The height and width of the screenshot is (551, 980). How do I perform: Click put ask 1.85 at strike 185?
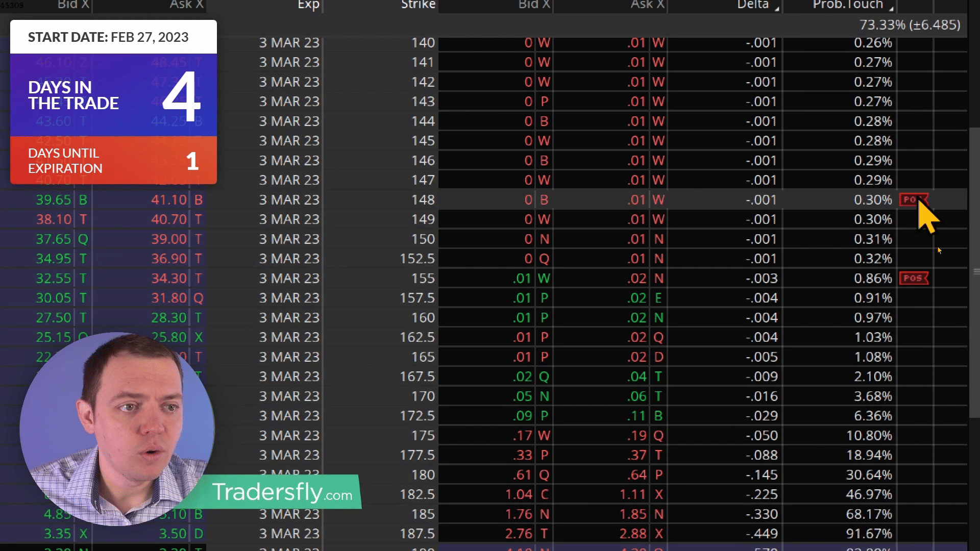(x=633, y=514)
